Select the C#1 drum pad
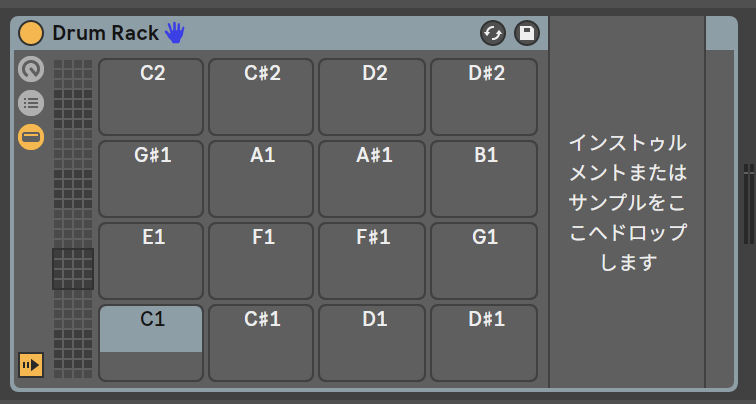756x404 pixels. (x=261, y=342)
